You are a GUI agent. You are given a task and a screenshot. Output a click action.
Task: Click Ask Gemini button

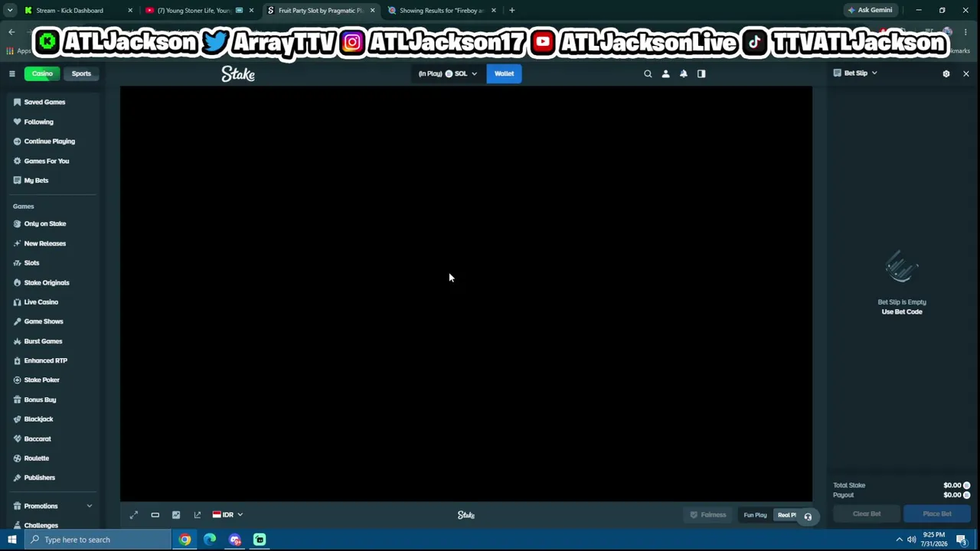click(870, 11)
